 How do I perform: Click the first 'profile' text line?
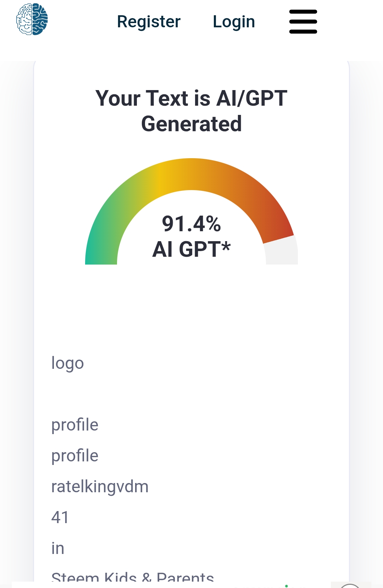point(75,425)
